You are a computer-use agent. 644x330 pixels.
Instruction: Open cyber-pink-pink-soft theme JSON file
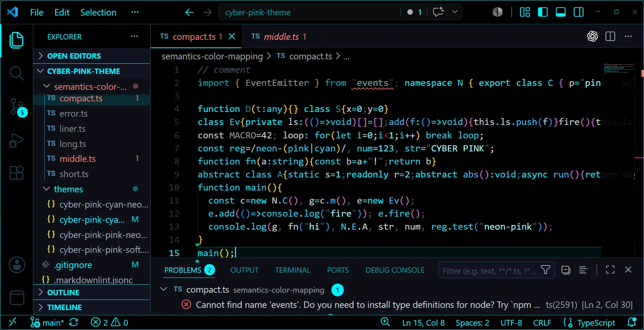pyautogui.click(x=91, y=250)
